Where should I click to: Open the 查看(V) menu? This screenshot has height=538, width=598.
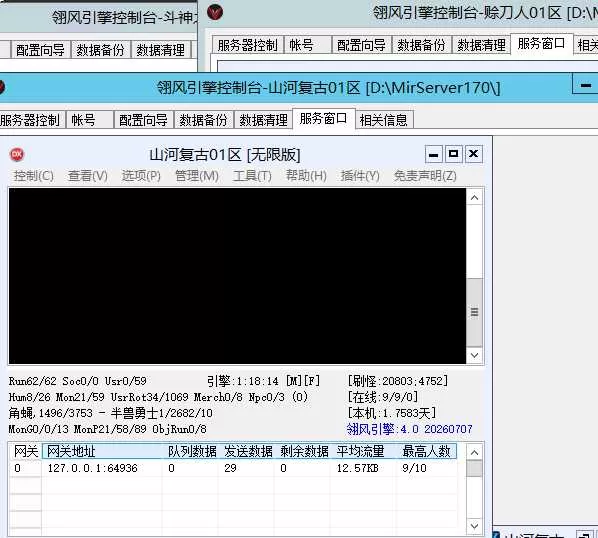[x=88, y=176]
